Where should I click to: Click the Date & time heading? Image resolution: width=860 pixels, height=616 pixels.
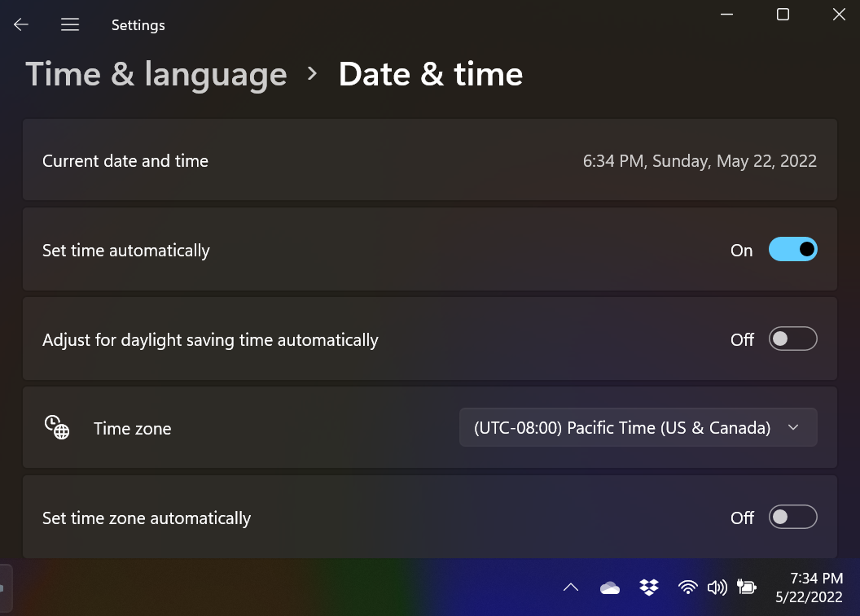pyautogui.click(x=431, y=74)
